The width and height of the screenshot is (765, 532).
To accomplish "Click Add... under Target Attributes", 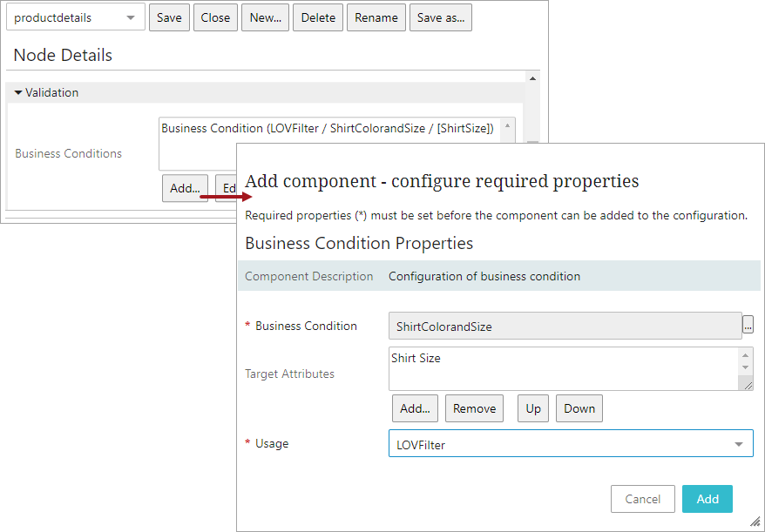I will click(x=415, y=408).
